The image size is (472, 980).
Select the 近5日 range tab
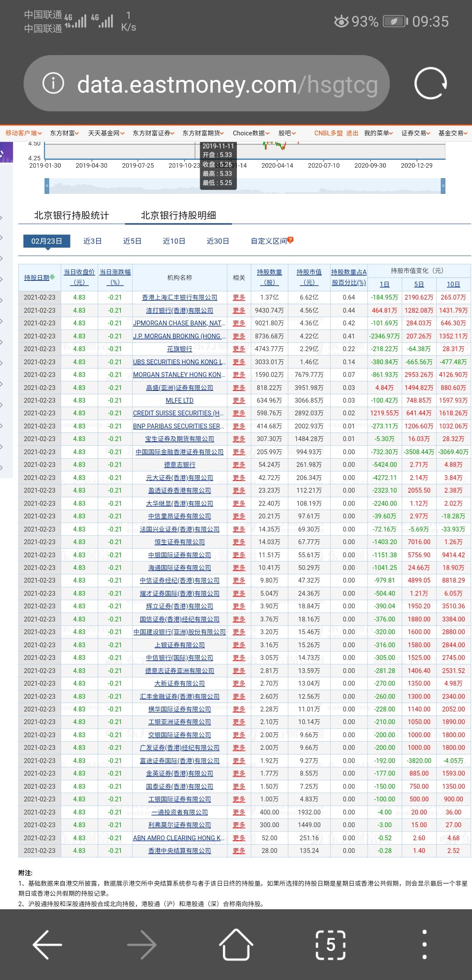pyautogui.click(x=132, y=241)
